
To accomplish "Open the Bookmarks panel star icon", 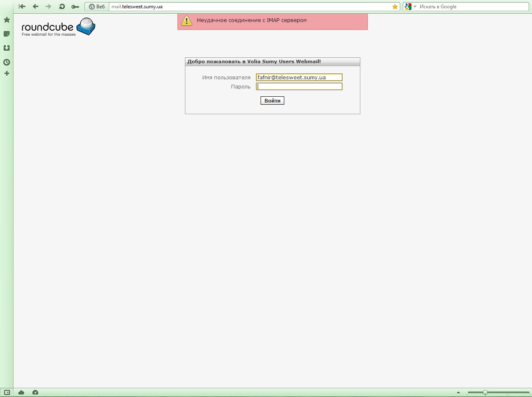I will [x=7, y=20].
